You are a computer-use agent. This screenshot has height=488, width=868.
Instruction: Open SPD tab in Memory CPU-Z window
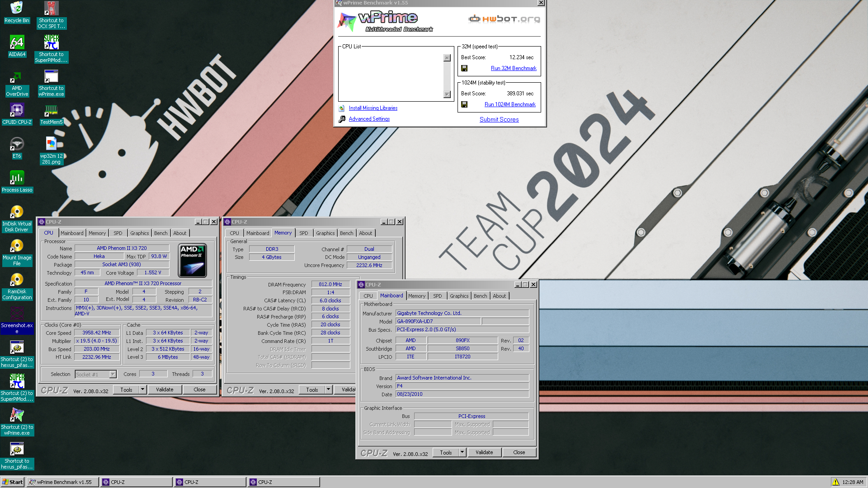304,233
